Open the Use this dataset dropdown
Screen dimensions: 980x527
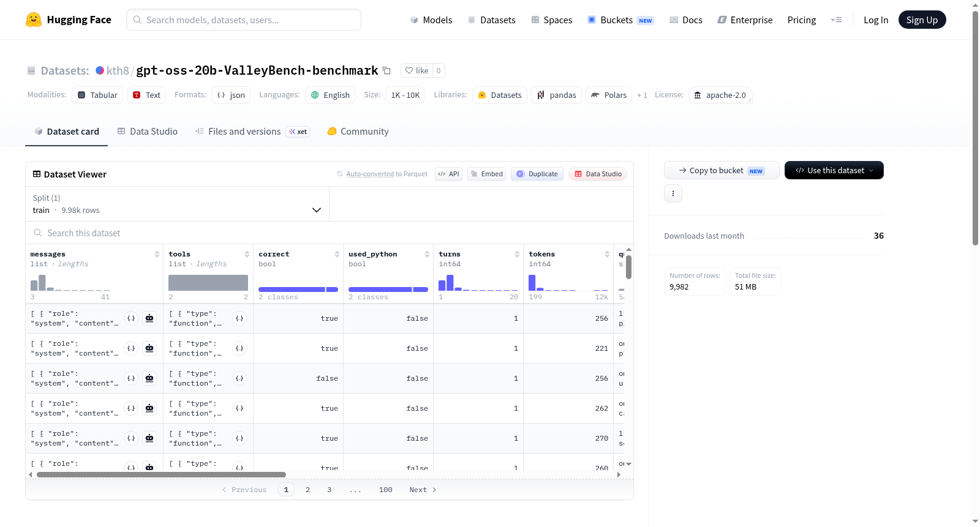[x=834, y=170]
